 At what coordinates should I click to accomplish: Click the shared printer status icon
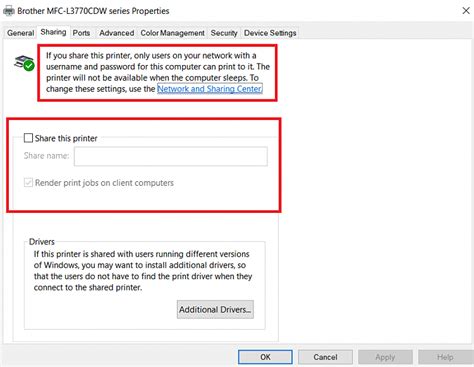(24, 63)
